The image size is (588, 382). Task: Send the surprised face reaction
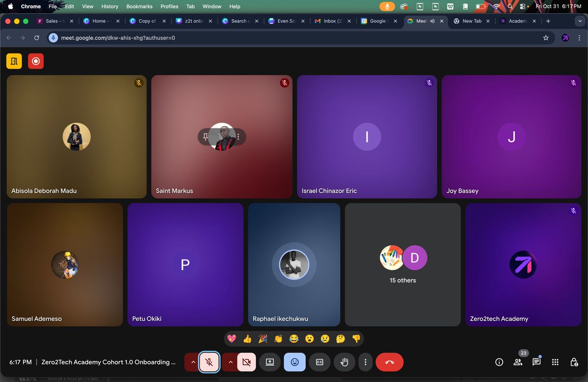(x=310, y=339)
